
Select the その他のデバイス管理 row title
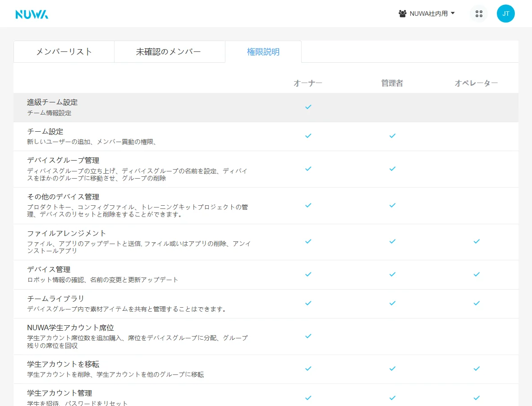coord(63,197)
